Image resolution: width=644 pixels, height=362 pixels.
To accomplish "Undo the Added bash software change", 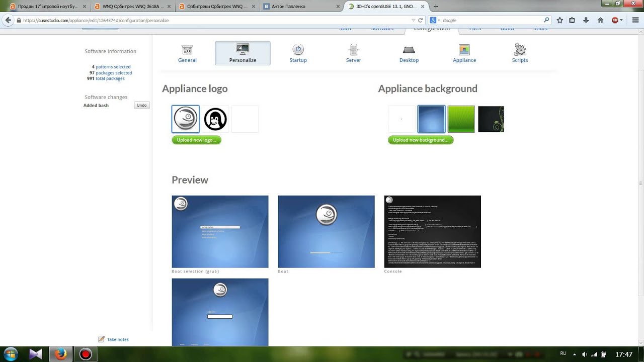I will click(142, 105).
